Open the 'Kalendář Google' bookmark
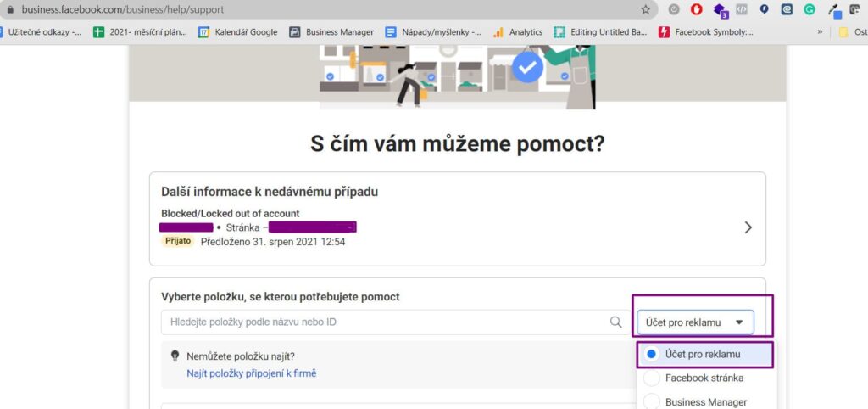The image size is (868, 409). point(238,32)
